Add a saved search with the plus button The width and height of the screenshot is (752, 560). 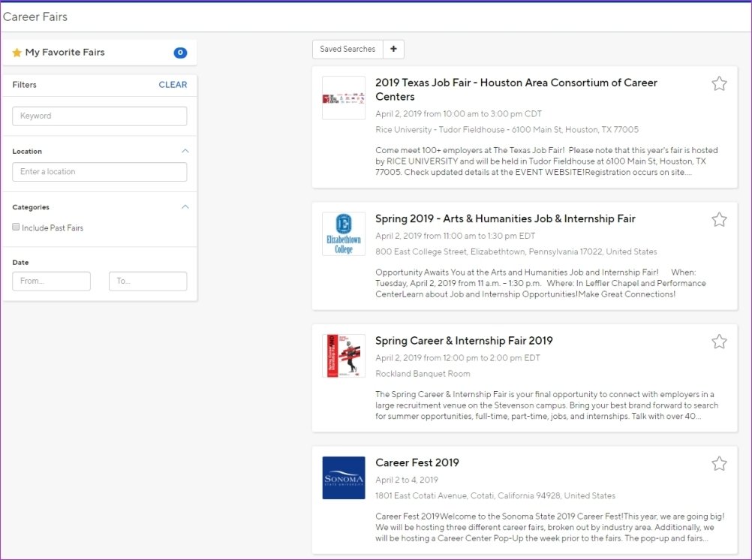tap(393, 49)
